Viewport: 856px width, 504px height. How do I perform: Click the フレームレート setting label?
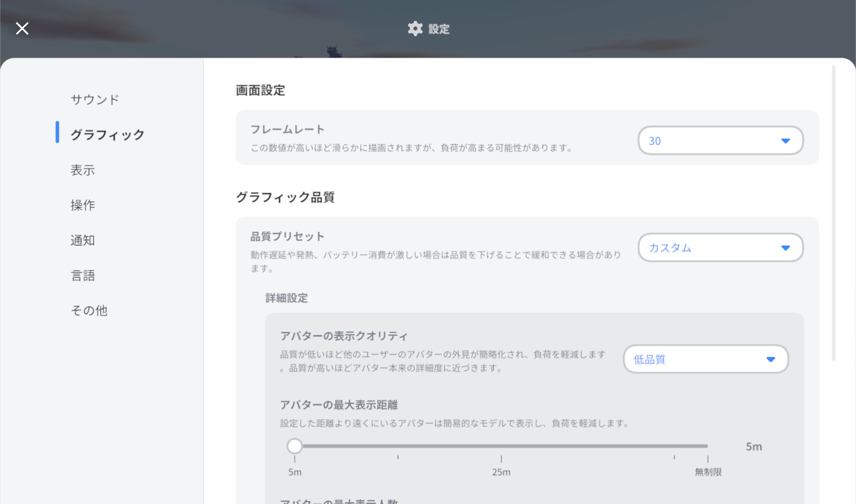[288, 130]
